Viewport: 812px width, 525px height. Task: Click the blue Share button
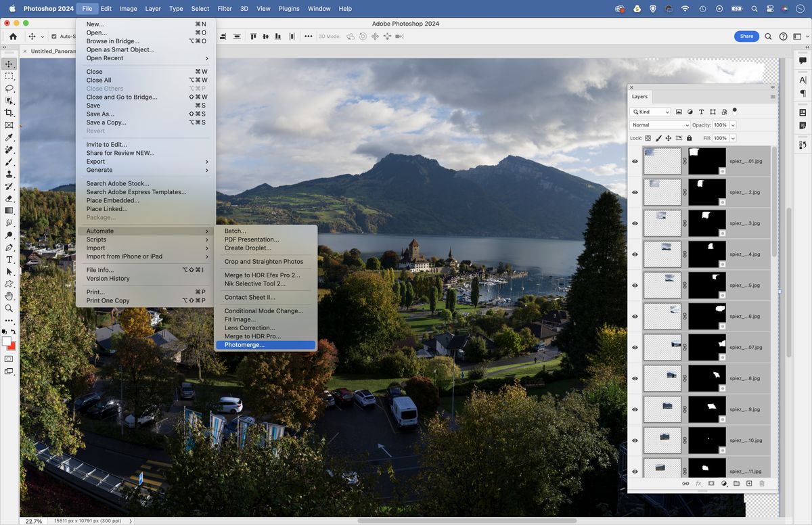point(746,36)
